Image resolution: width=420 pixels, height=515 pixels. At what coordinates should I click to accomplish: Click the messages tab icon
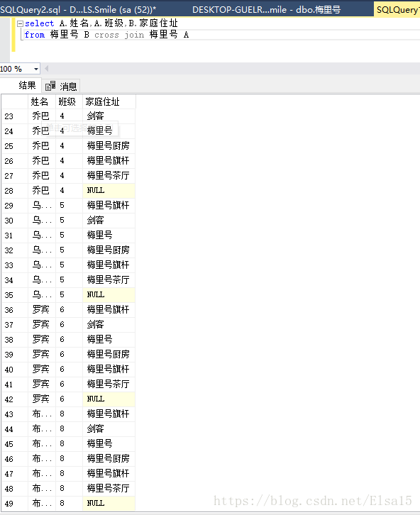(50, 86)
